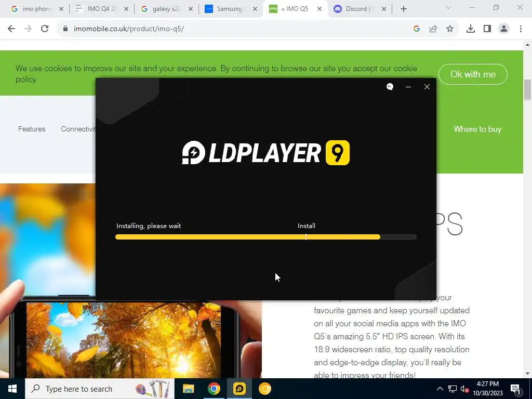Open Windows notification center
This screenshot has width=532, height=399.
(515, 389)
